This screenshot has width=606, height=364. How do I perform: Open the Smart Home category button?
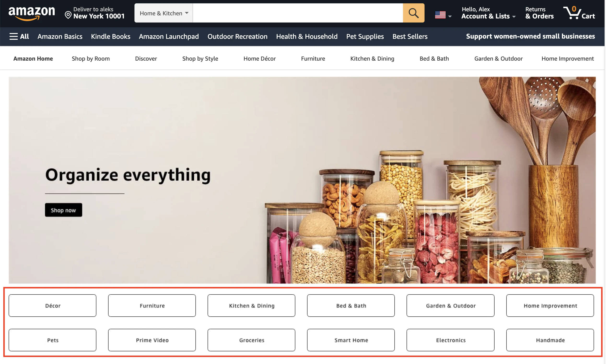(x=351, y=340)
